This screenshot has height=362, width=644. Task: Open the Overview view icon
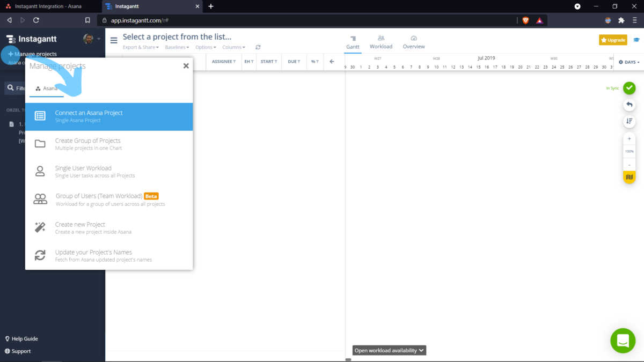(x=413, y=41)
